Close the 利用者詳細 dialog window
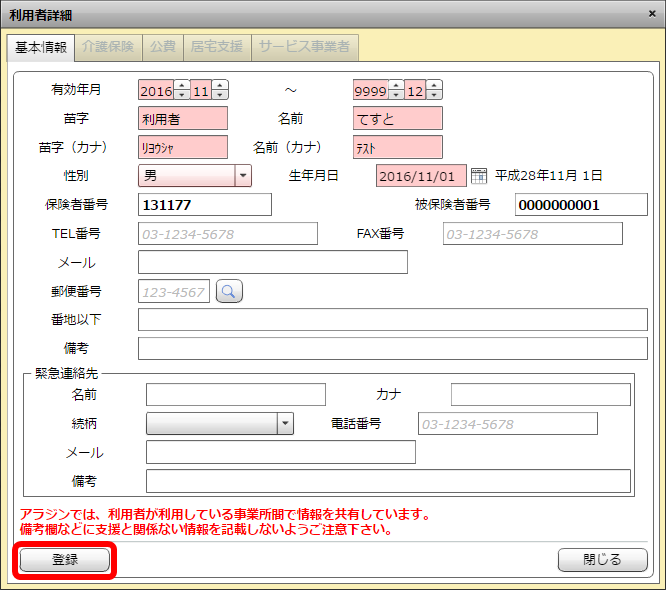The width and height of the screenshot is (666, 590). click(649, 14)
